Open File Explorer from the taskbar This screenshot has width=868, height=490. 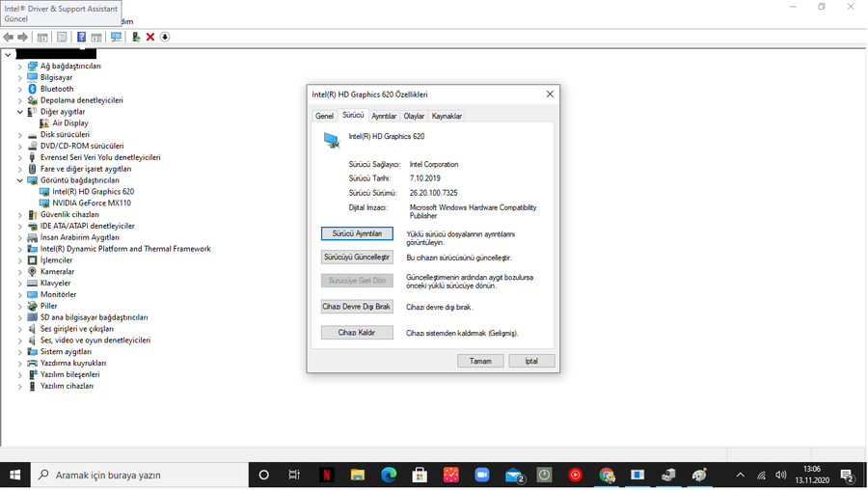tap(358, 476)
